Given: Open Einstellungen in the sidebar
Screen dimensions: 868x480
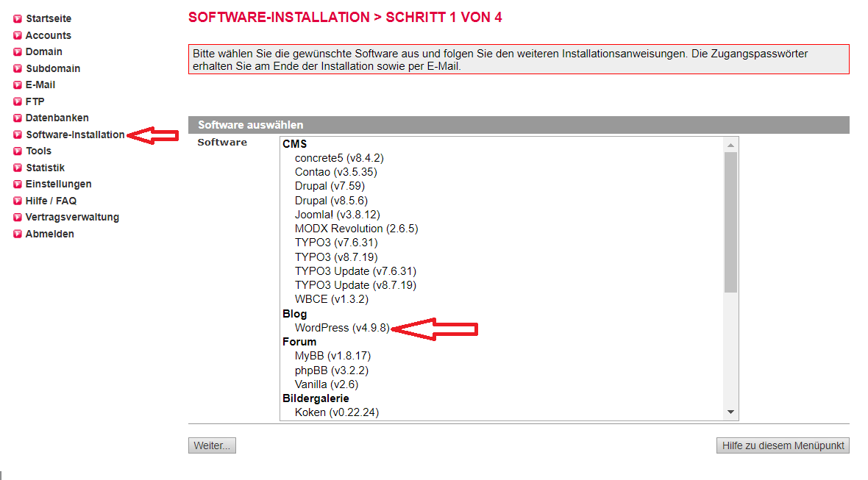Looking at the screenshot, I should [59, 185].
